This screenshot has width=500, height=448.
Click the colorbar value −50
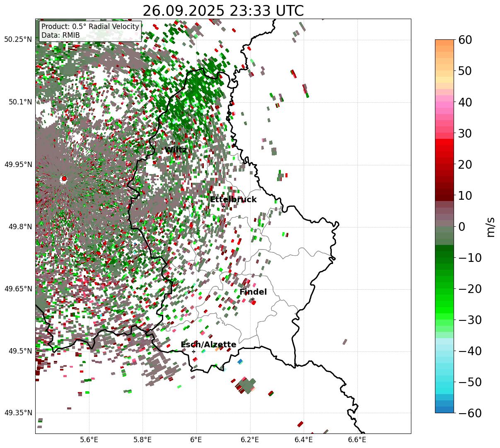pyautogui.click(x=470, y=382)
